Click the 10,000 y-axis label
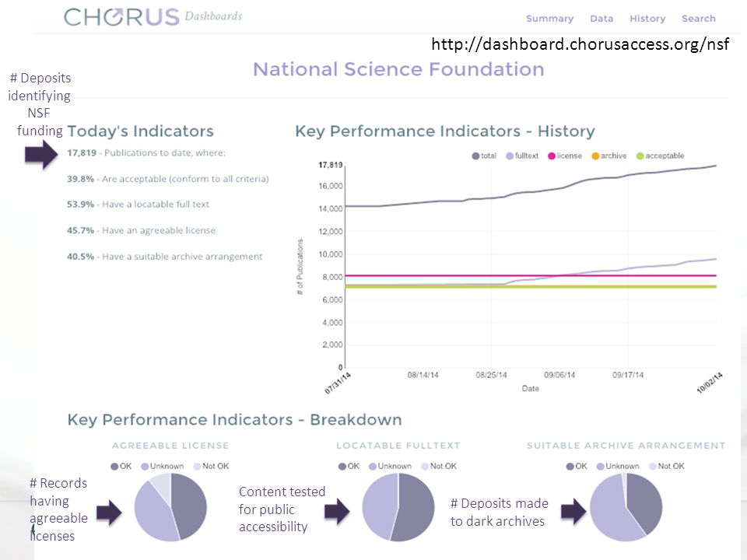747x560 pixels. coord(331,254)
